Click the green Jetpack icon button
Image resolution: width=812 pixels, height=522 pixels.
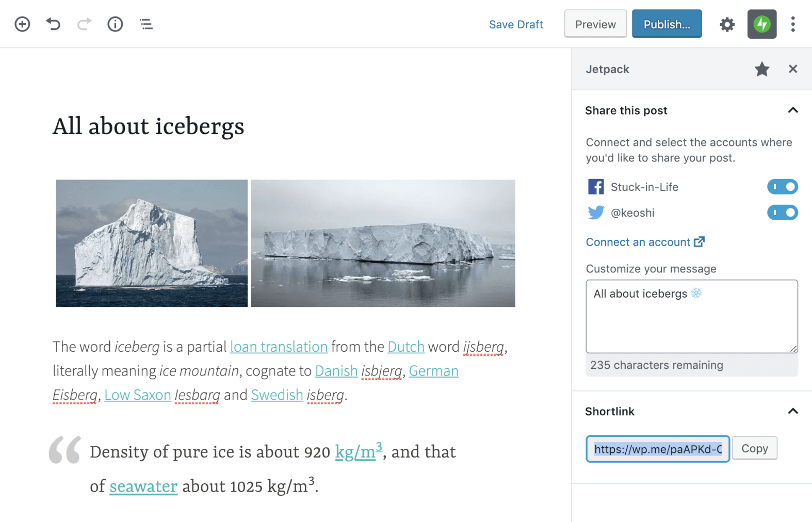761,24
